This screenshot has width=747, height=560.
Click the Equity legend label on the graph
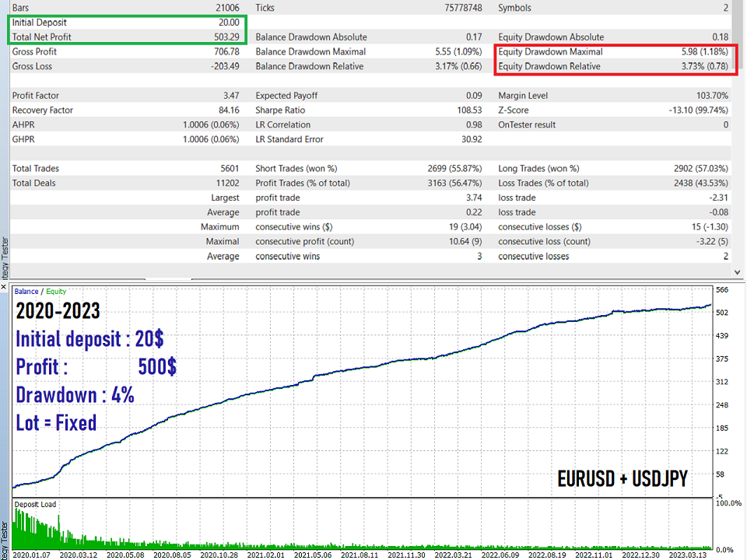[56, 292]
